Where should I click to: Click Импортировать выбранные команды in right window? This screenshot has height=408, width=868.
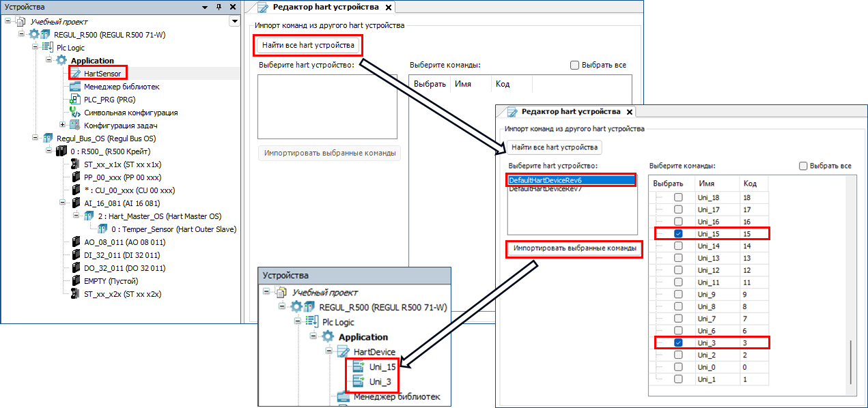point(574,249)
